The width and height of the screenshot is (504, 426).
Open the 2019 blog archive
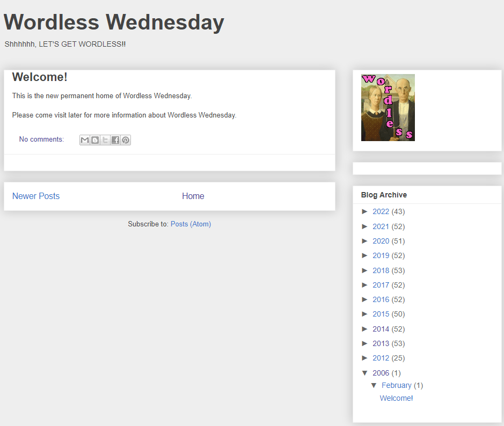tap(381, 255)
